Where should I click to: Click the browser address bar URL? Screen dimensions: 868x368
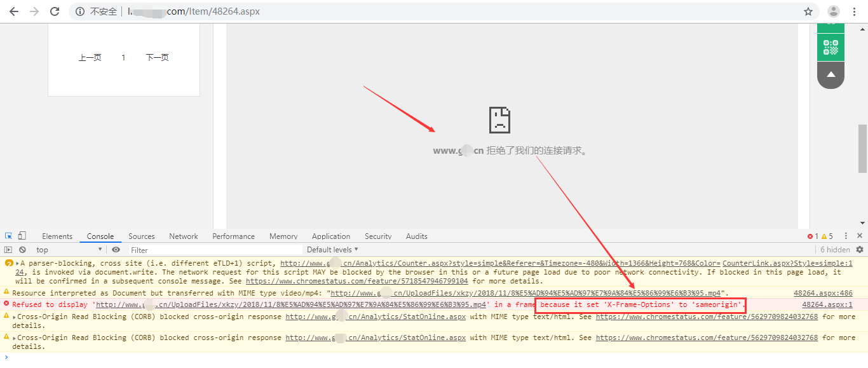coord(194,11)
